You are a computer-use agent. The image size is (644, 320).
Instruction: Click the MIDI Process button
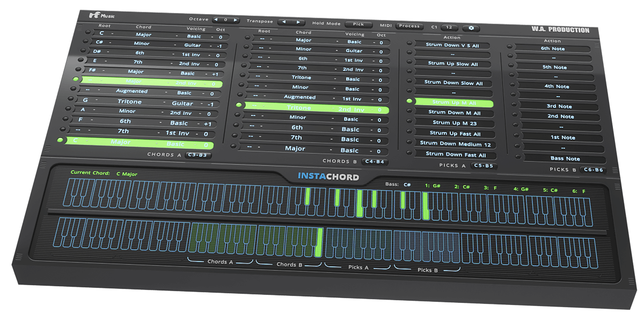coord(409,26)
